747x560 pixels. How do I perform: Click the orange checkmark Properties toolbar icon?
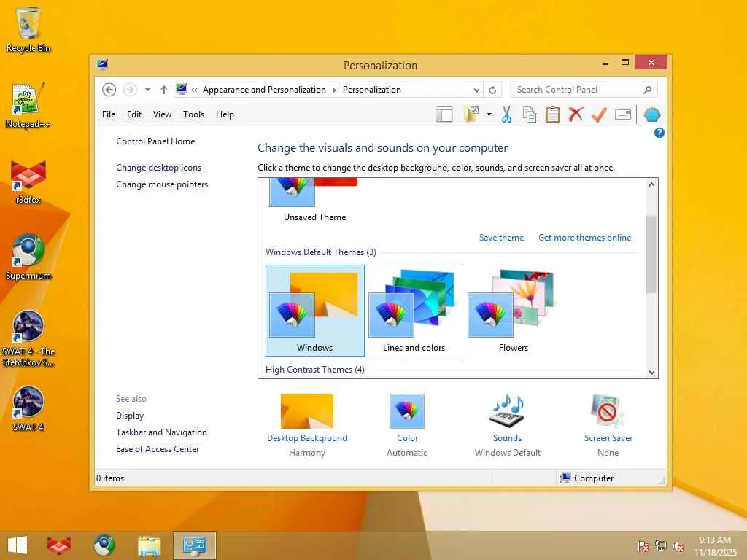[600, 114]
